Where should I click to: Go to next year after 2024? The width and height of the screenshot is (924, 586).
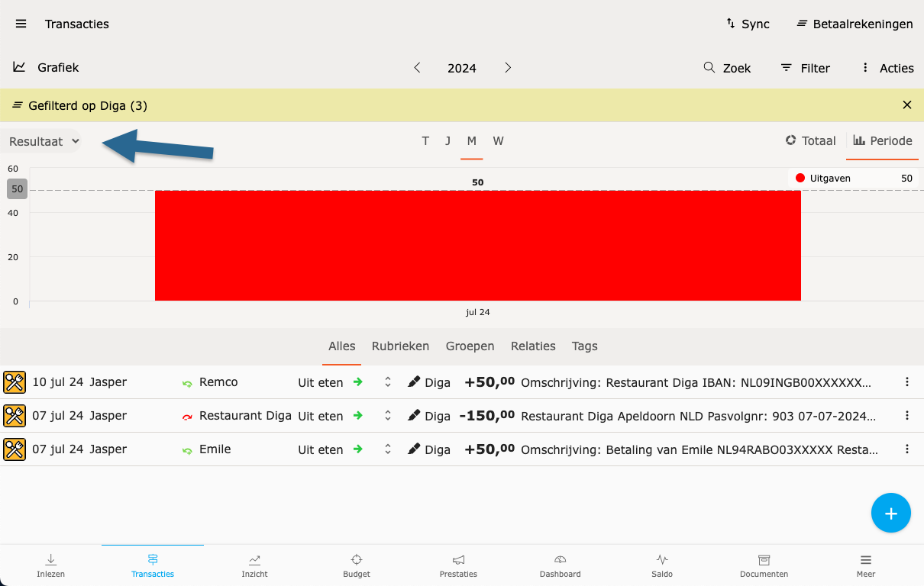click(x=508, y=68)
